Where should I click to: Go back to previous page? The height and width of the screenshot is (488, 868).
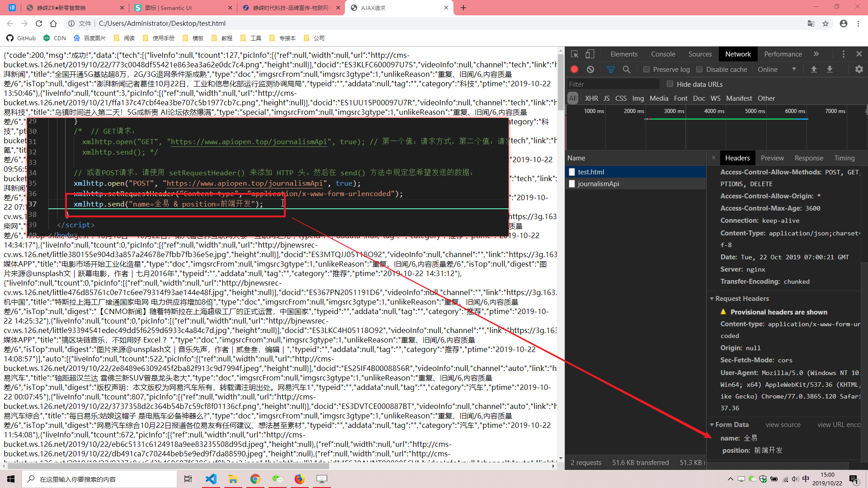10,23
